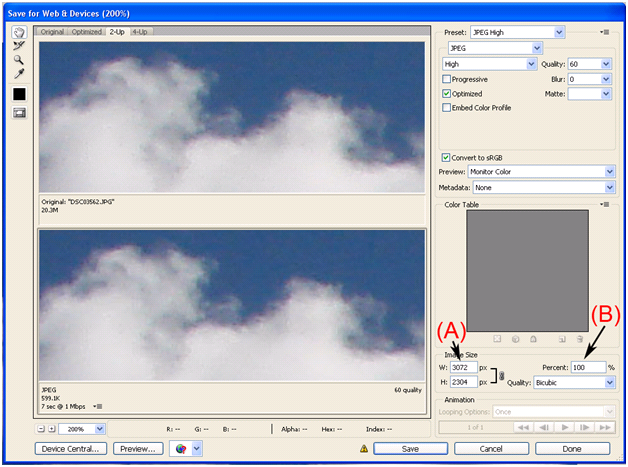
Task: Click the new color icon under Color Table
Action: click(x=562, y=339)
